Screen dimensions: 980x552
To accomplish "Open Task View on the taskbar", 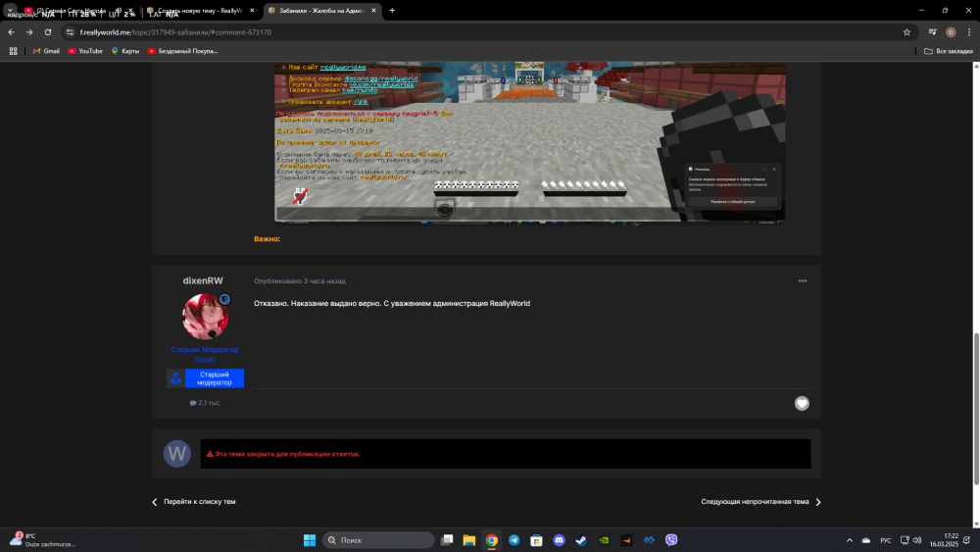I will tap(447, 540).
